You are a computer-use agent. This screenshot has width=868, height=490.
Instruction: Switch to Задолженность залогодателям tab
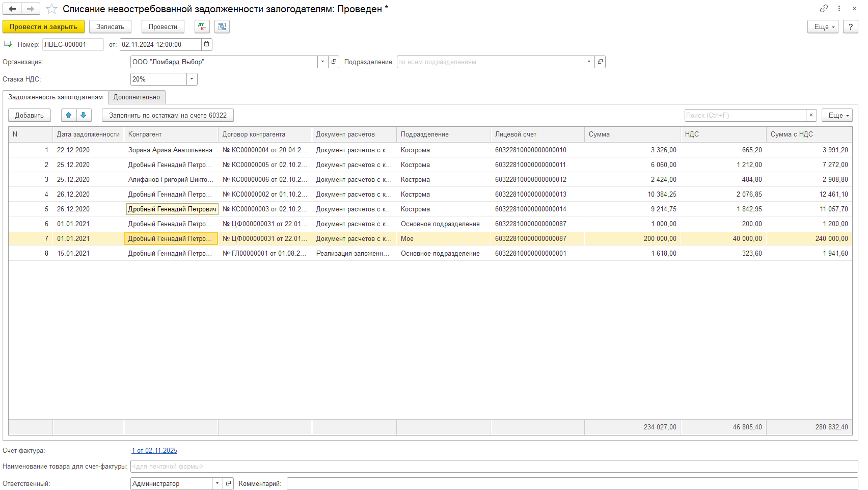coord(56,97)
